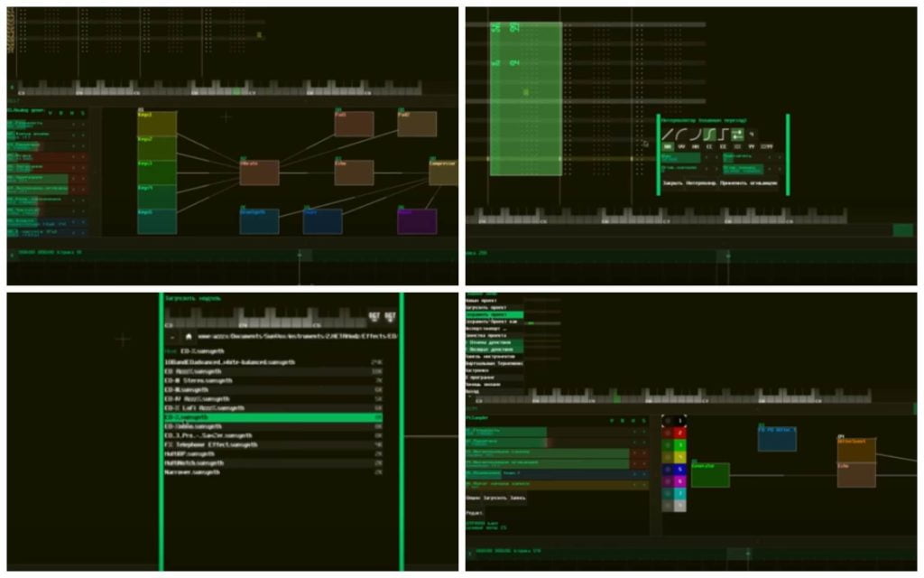Select the linear interpolation curve icon

668,135
